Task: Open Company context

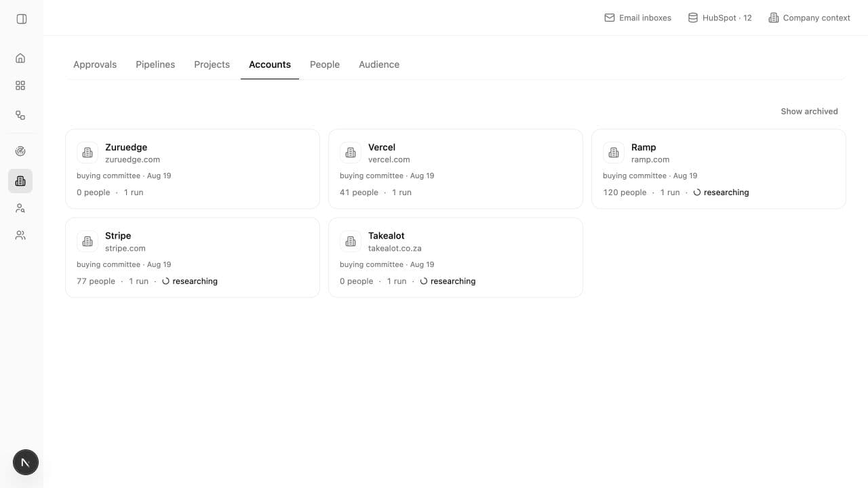Action: click(809, 18)
